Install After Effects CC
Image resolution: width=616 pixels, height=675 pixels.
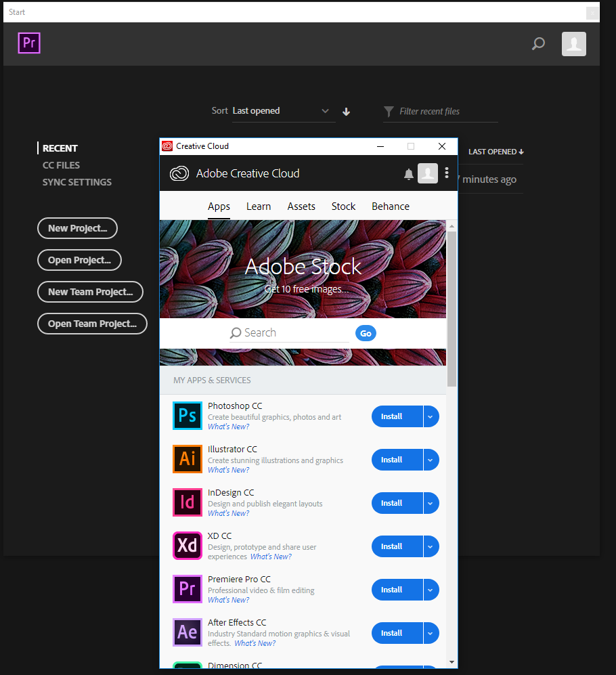[397, 633]
